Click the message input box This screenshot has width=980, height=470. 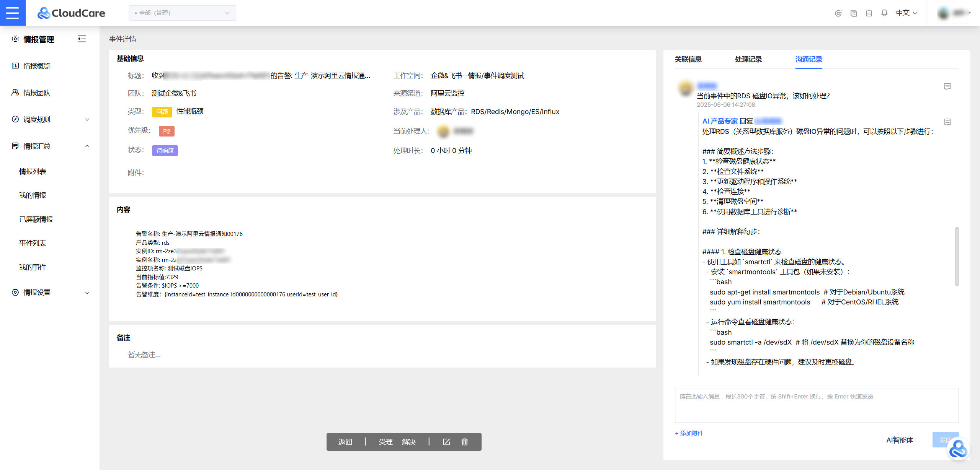(x=817, y=405)
